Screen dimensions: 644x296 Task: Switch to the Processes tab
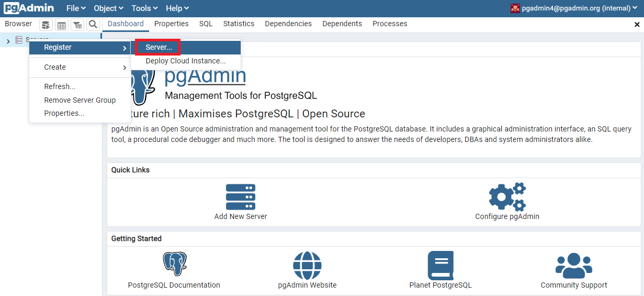point(390,24)
